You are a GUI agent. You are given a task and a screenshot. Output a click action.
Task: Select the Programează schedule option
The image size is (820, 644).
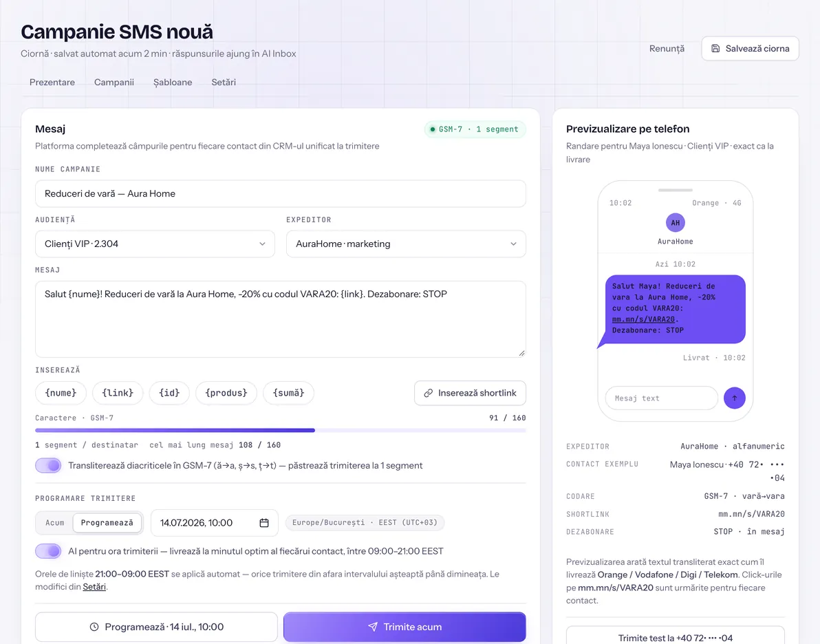pyautogui.click(x=107, y=523)
